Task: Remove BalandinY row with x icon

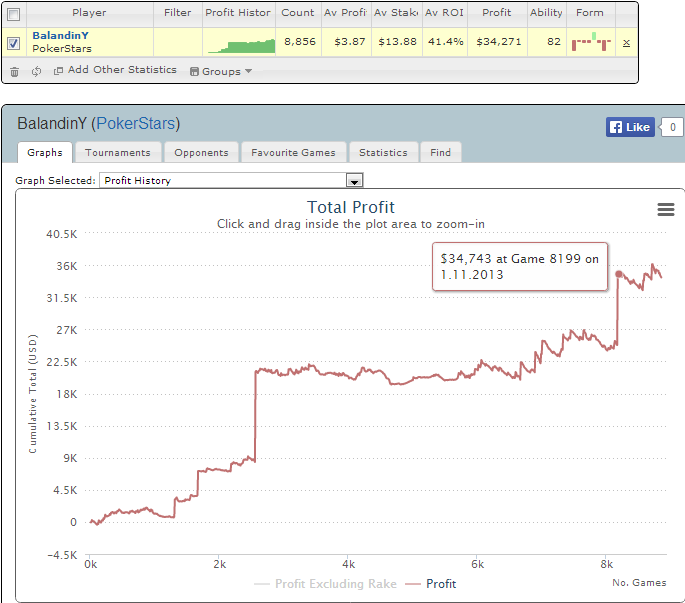Action: pyautogui.click(x=626, y=42)
